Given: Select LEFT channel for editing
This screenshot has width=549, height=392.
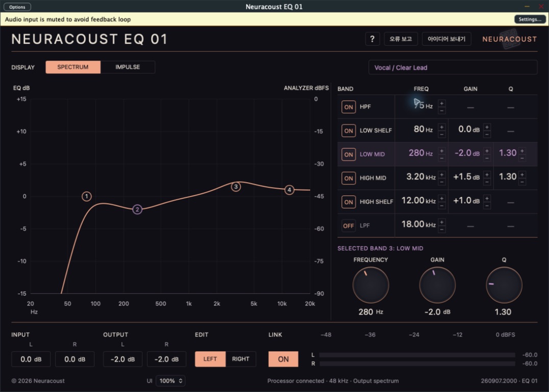Looking at the screenshot, I should point(210,359).
